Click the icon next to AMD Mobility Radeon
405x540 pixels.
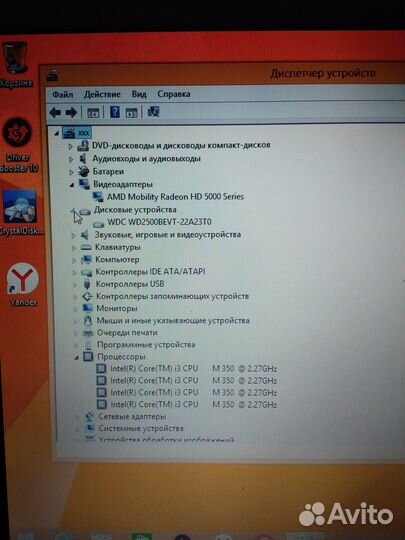pyautogui.click(x=98, y=197)
